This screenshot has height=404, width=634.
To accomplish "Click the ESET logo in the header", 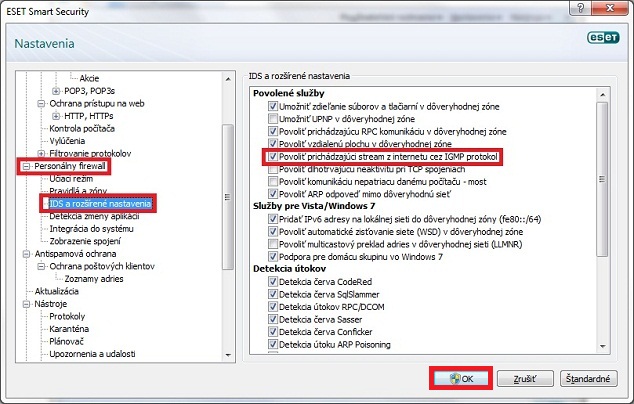I will [x=603, y=38].
